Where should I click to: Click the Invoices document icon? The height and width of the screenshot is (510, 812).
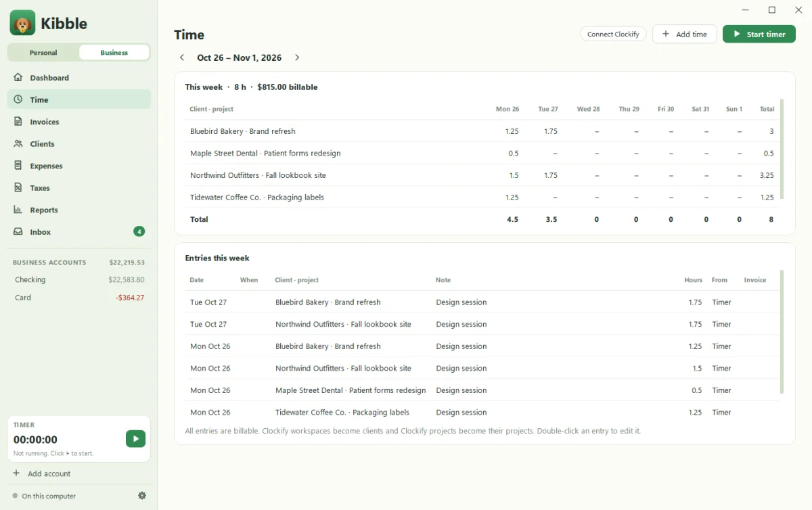click(18, 122)
